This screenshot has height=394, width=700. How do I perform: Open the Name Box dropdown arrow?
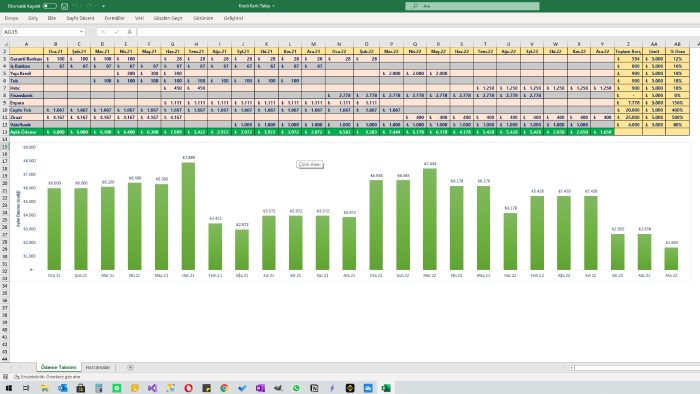click(81, 32)
